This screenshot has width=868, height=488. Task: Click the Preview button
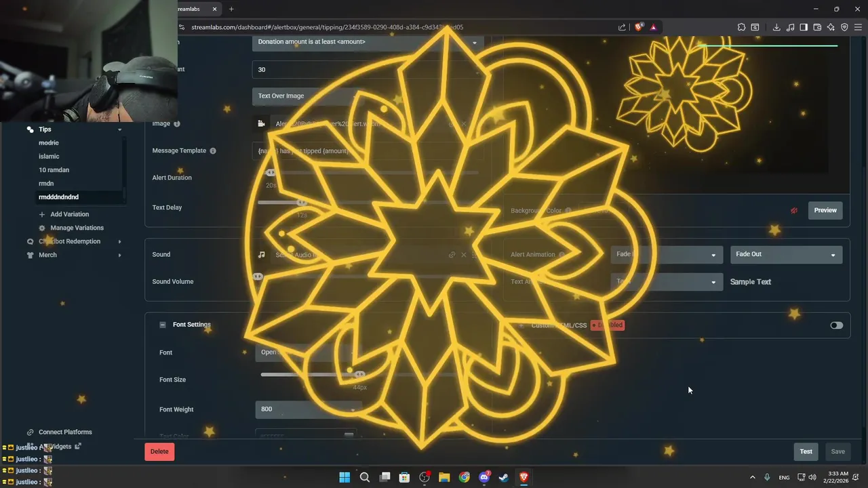[825, 210]
